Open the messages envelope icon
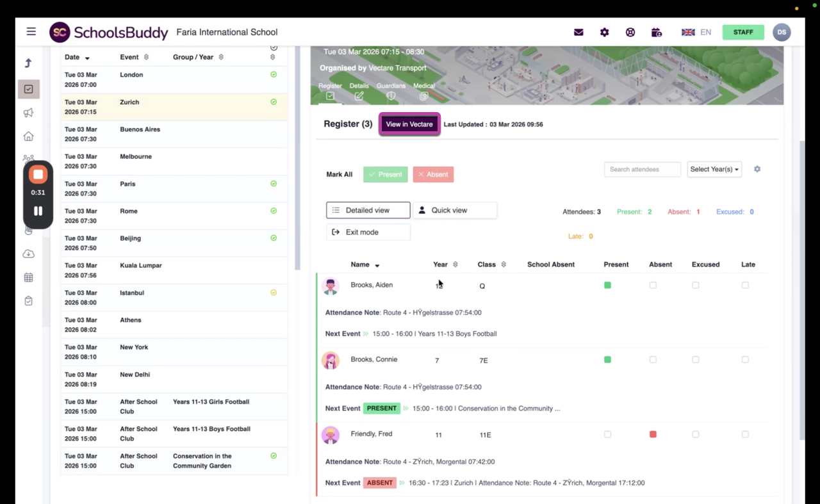 coord(578,31)
